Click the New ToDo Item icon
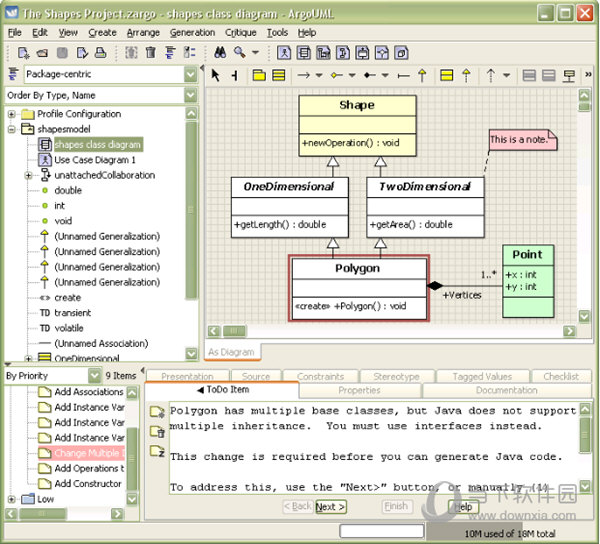Viewport: 600px width, 544px height. [x=157, y=411]
